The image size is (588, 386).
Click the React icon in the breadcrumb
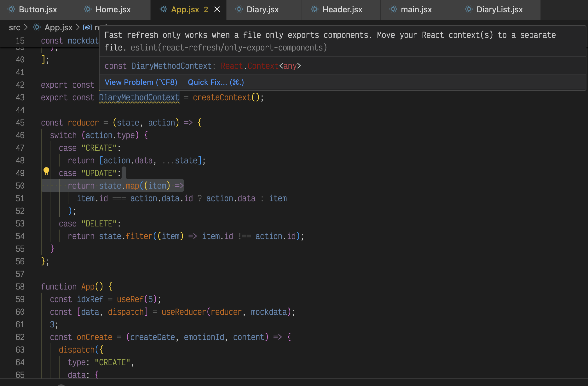pyautogui.click(x=37, y=27)
